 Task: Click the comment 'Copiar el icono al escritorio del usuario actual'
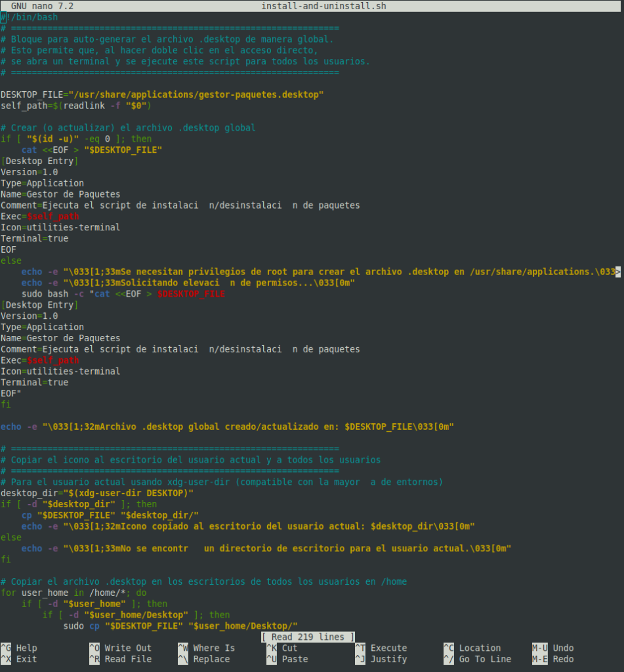point(190,460)
